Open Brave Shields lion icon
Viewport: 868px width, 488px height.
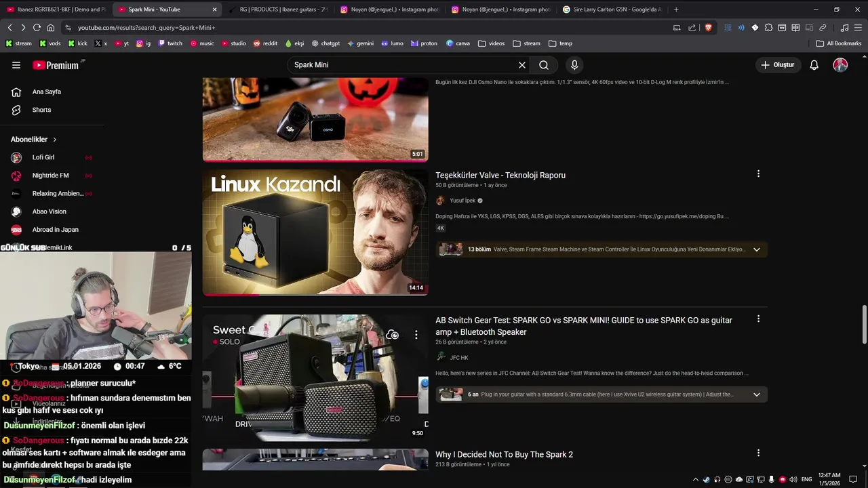click(708, 28)
